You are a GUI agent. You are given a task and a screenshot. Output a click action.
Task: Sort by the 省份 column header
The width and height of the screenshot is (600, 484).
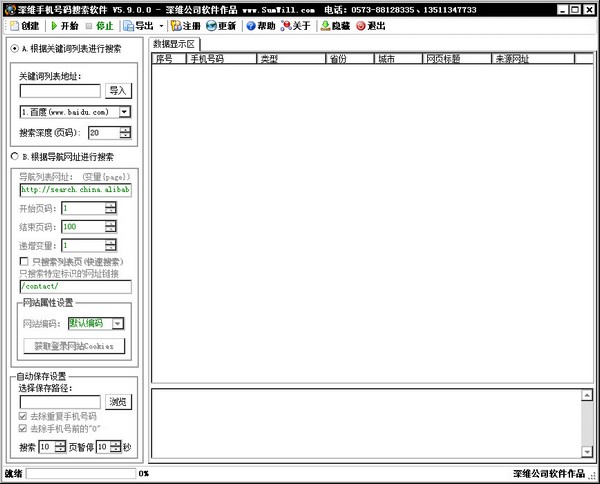pos(350,59)
